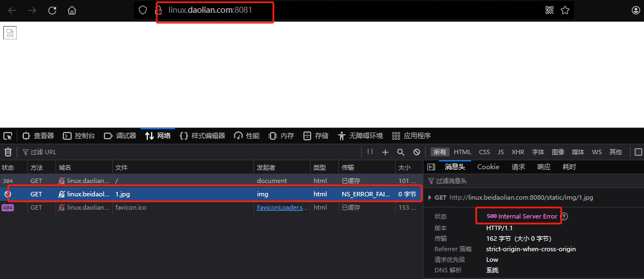Image resolution: width=644 pixels, height=279 pixels.
Task: Enable the CSS request type filter
Action: click(x=485, y=152)
